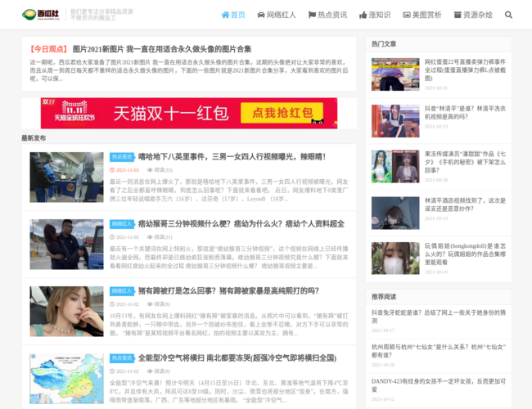The image size is (532, 409).
Task: Click the 点我抢红包 yellow button
Action: click(x=282, y=113)
